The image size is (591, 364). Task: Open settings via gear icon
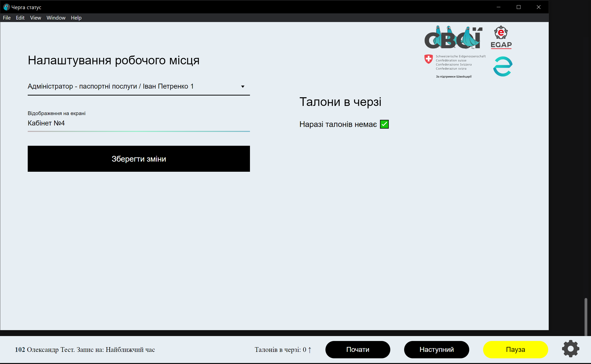pos(570,349)
